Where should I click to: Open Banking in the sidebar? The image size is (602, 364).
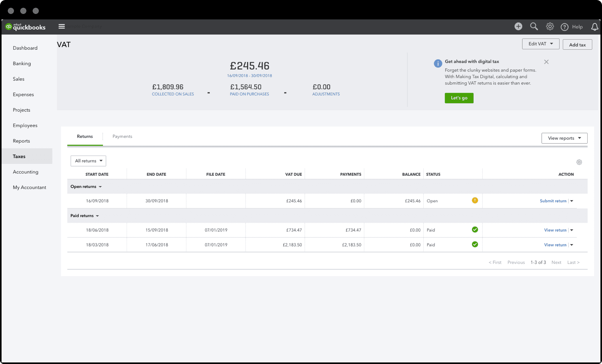tap(22, 64)
